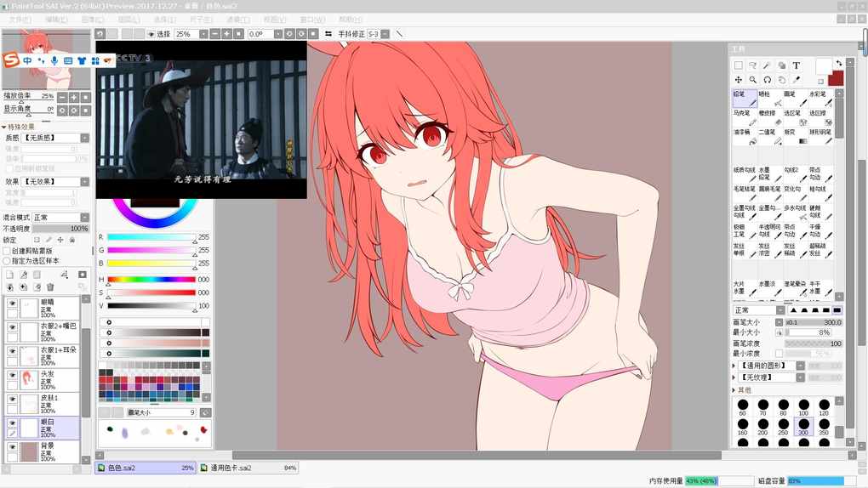Choose the 橡皮擦 eraser tool
Image resolution: width=868 pixels, height=488 pixels.
point(770,117)
